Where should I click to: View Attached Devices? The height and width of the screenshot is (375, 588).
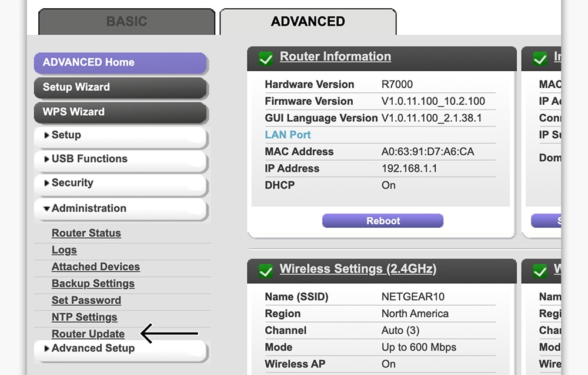tap(96, 267)
